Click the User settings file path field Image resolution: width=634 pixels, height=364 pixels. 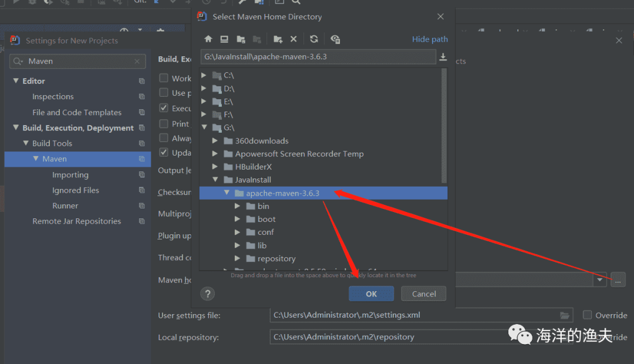click(x=420, y=315)
